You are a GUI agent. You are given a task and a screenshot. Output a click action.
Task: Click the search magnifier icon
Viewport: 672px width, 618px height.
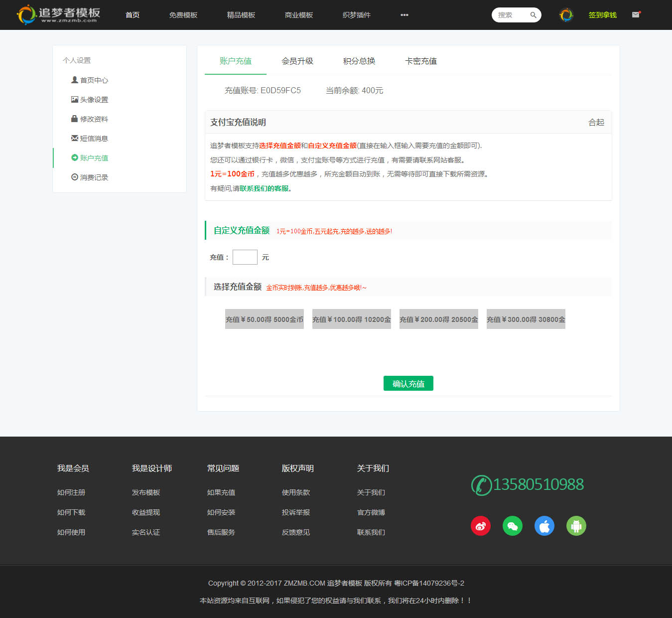[x=533, y=15]
